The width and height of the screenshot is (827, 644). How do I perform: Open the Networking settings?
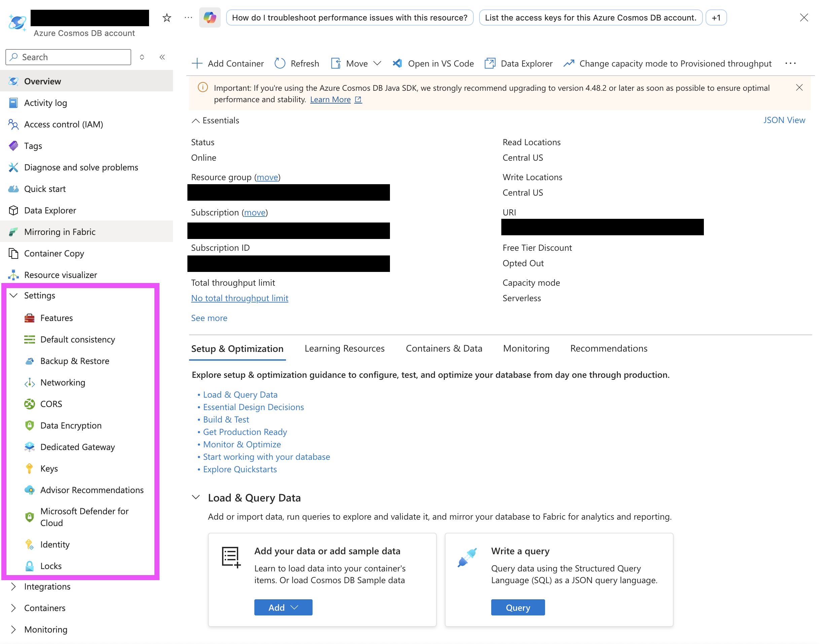point(63,382)
